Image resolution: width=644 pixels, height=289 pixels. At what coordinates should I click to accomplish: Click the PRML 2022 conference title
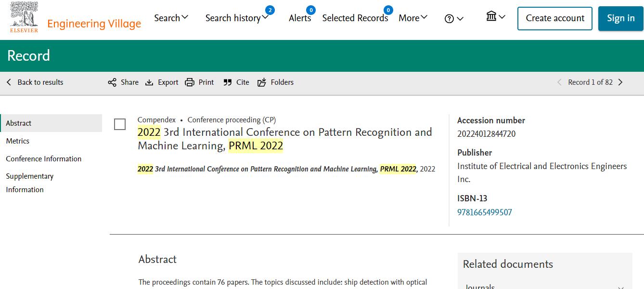284,139
